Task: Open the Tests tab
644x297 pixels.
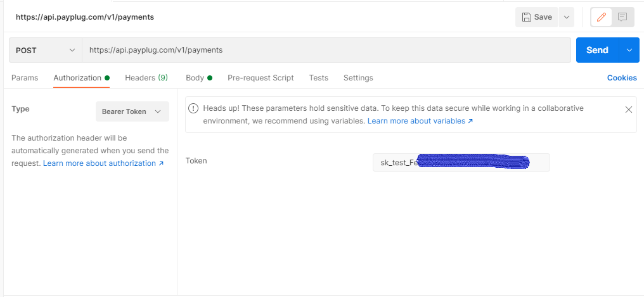Action: pos(319,77)
